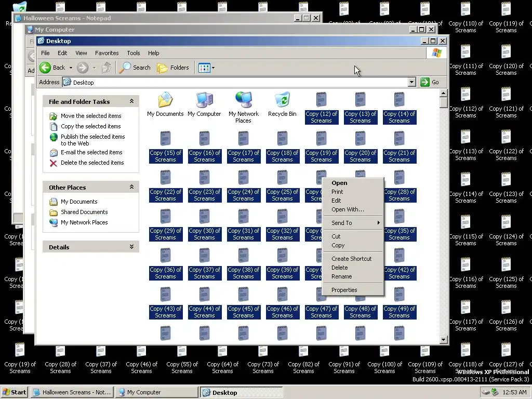Select Copy (31) of Screams file icon
The height and width of the screenshot is (399, 532).
243,217
